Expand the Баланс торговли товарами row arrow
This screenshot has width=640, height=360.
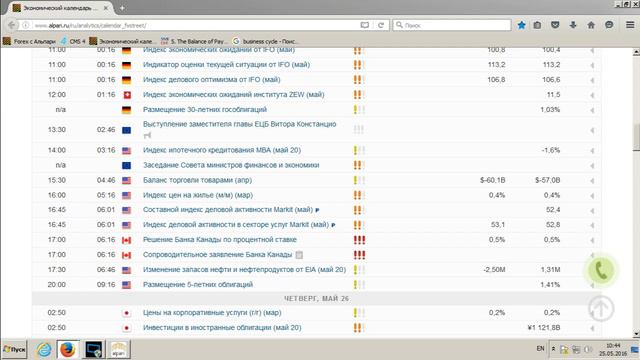point(591,181)
